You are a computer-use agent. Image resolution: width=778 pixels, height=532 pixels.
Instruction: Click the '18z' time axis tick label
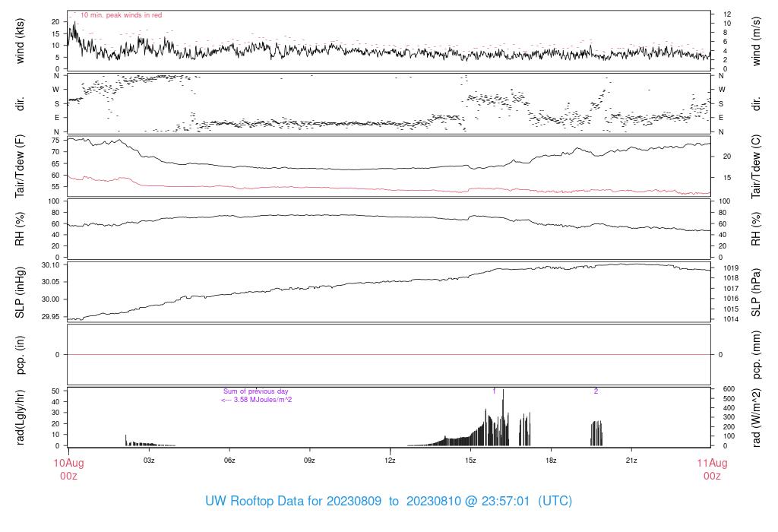551,461
